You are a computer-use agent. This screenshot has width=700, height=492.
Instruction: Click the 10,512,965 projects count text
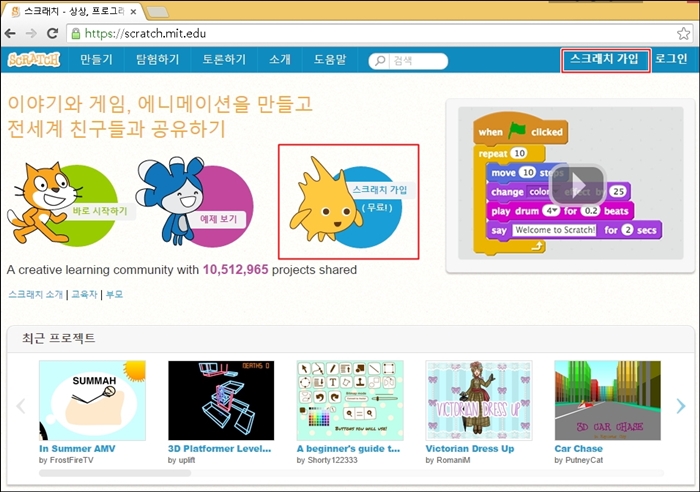pos(235,270)
